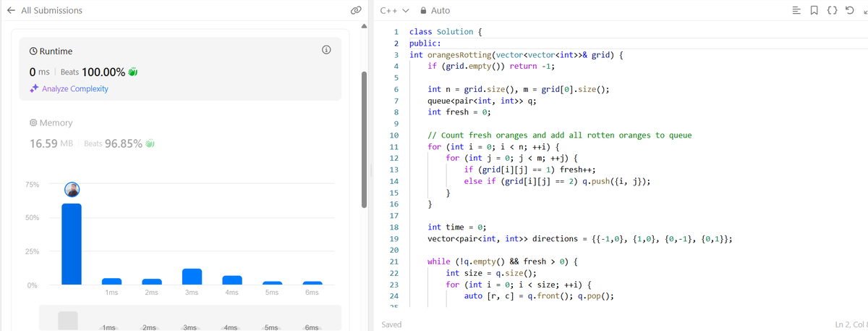Click the 'Beats 96.85%' text
The width and height of the screenshot is (868, 331).
[114, 143]
